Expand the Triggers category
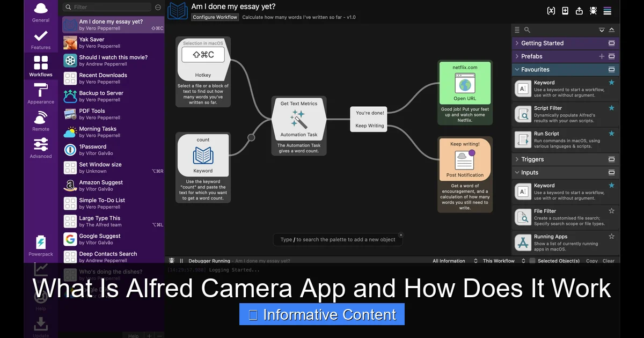This screenshot has height=338, width=644. [x=518, y=159]
